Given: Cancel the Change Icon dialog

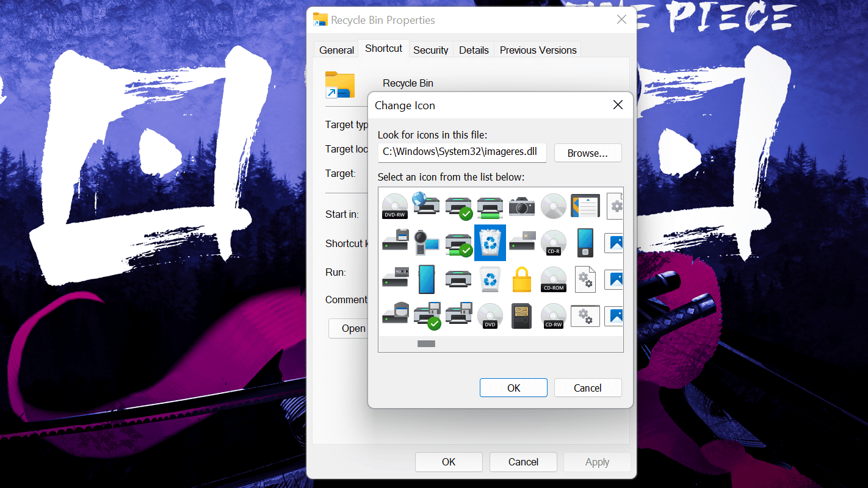Looking at the screenshot, I should coord(587,388).
